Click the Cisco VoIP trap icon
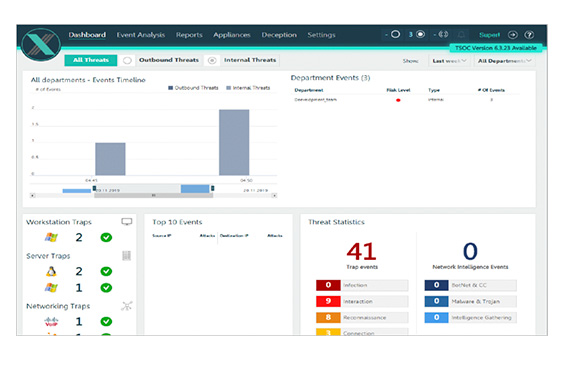The width and height of the screenshot is (565, 379). (51, 321)
